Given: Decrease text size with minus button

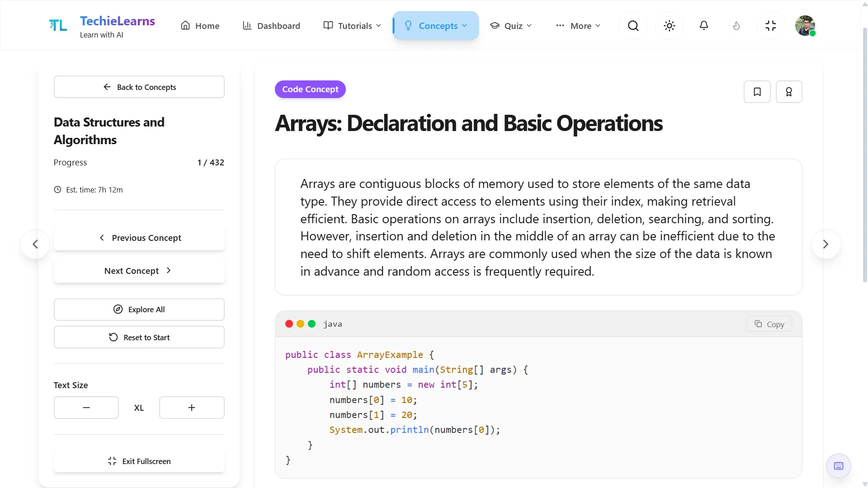Looking at the screenshot, I should 86,408.
